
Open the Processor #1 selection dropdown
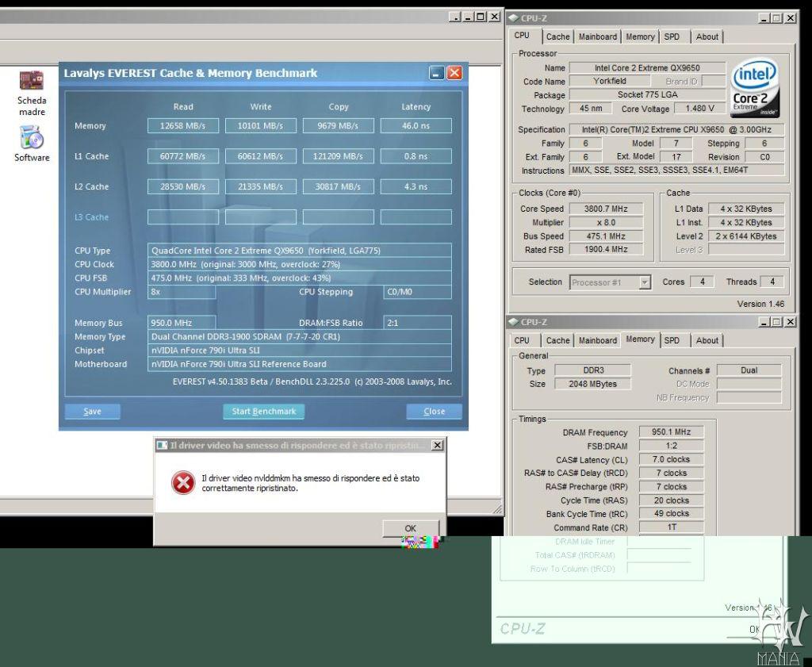[645, 282]
